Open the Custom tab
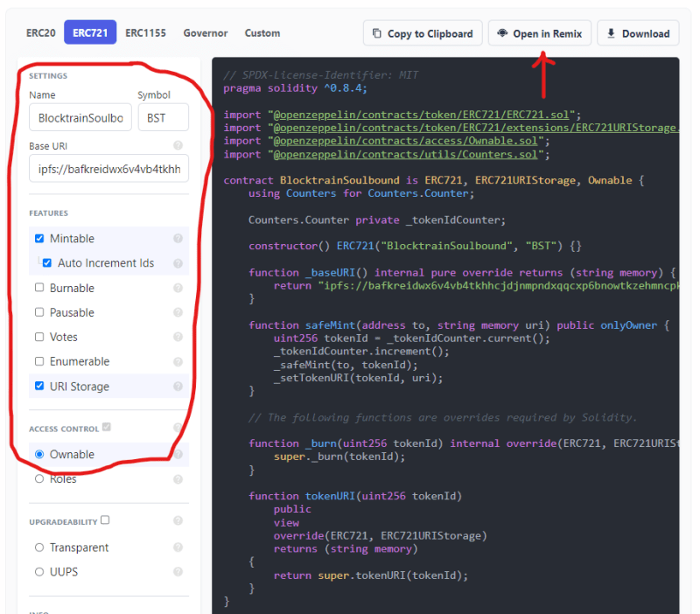Image resolution: width=700 pixels, height=614 pixels. (x=262, y=33)
